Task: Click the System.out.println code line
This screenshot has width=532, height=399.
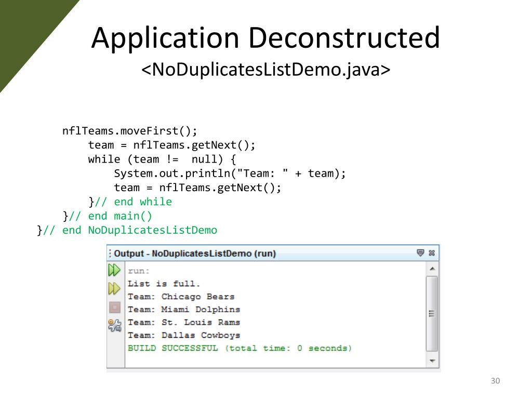Action: pos(230,174)
